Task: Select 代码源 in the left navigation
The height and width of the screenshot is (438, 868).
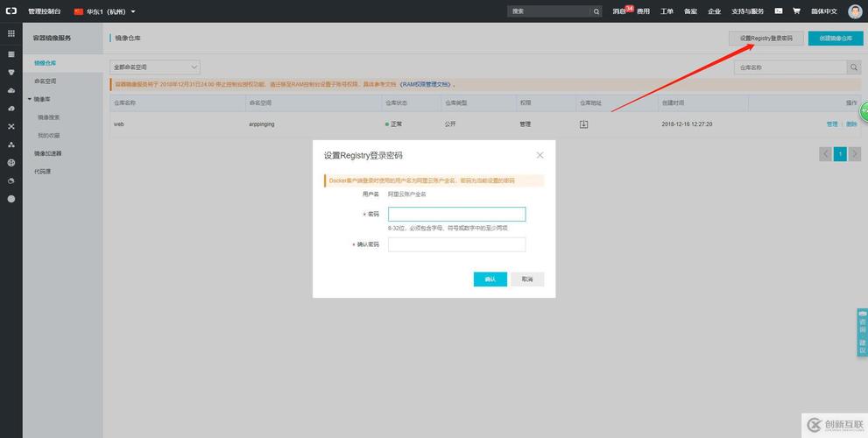Action: (x=42, y=172)
